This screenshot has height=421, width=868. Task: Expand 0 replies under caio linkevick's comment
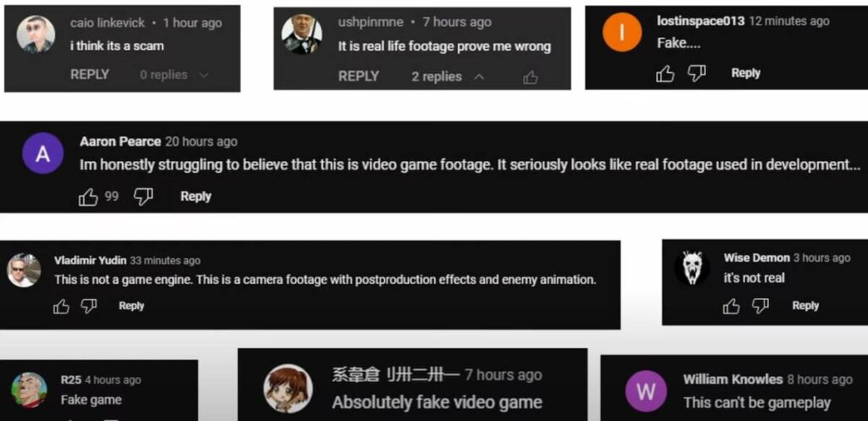coord(174,75)
